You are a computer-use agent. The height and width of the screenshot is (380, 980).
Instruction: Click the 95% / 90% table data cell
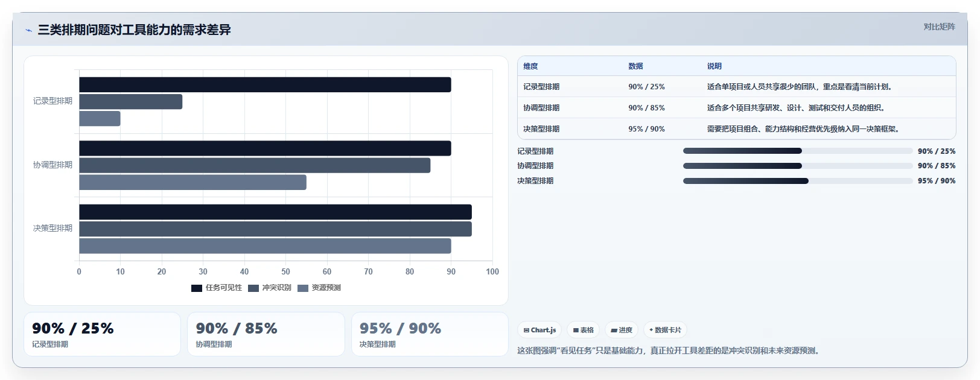(646, 129)
